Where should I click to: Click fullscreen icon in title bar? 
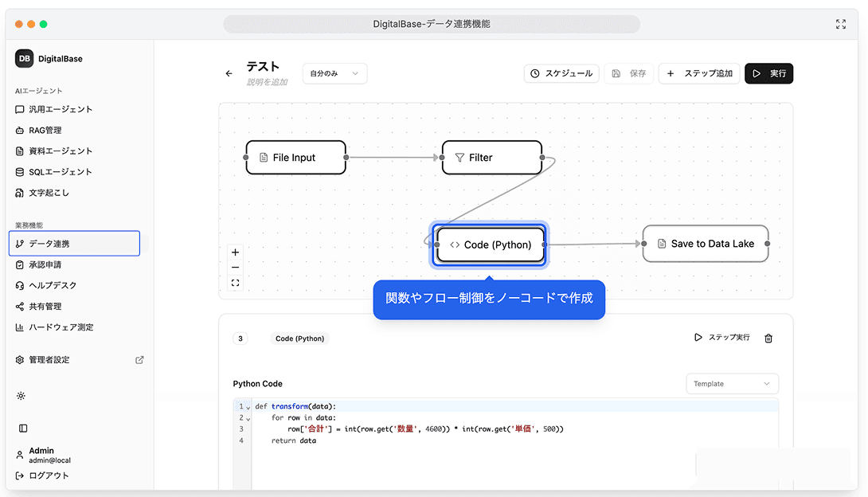pyautogui.click(x=841, y=24)
